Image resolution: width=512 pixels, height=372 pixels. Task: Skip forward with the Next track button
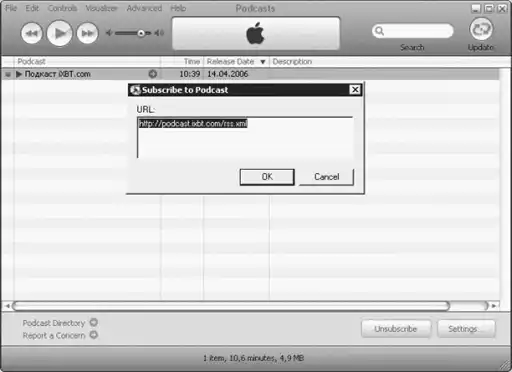pos(87,33)
